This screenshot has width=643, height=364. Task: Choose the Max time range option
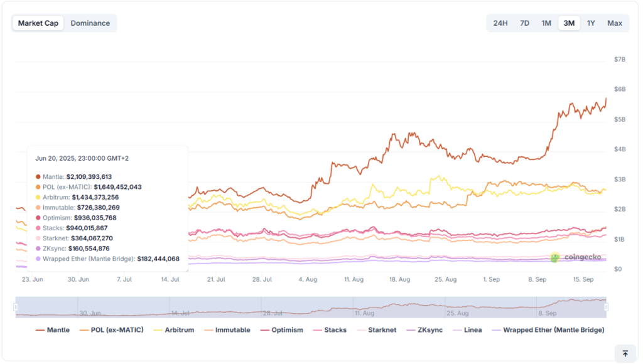tap(614, 23)
